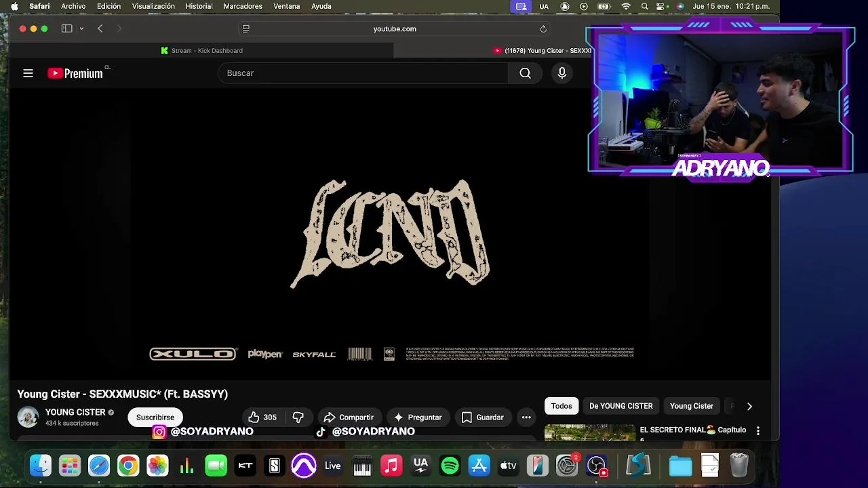
Task: Click the youtube.com address bar
Action: pos(395,28)
